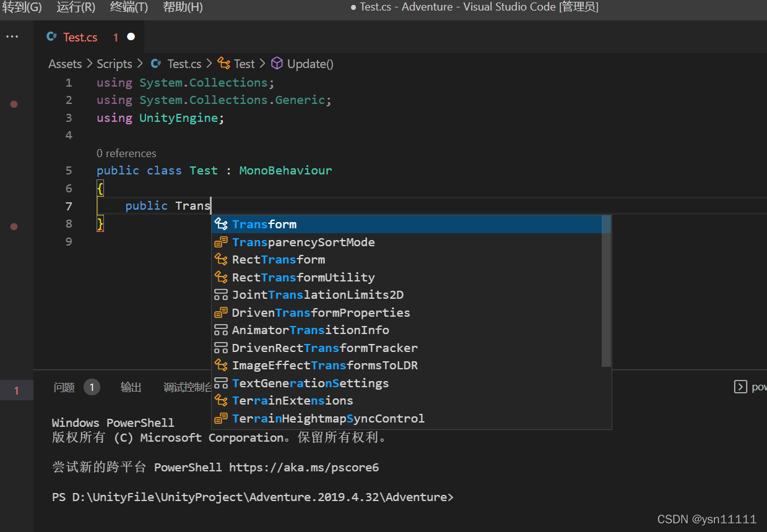767x532 pixels.
Task: Click the method cube icon beside Update()
Action: click(x=277, y=64)
